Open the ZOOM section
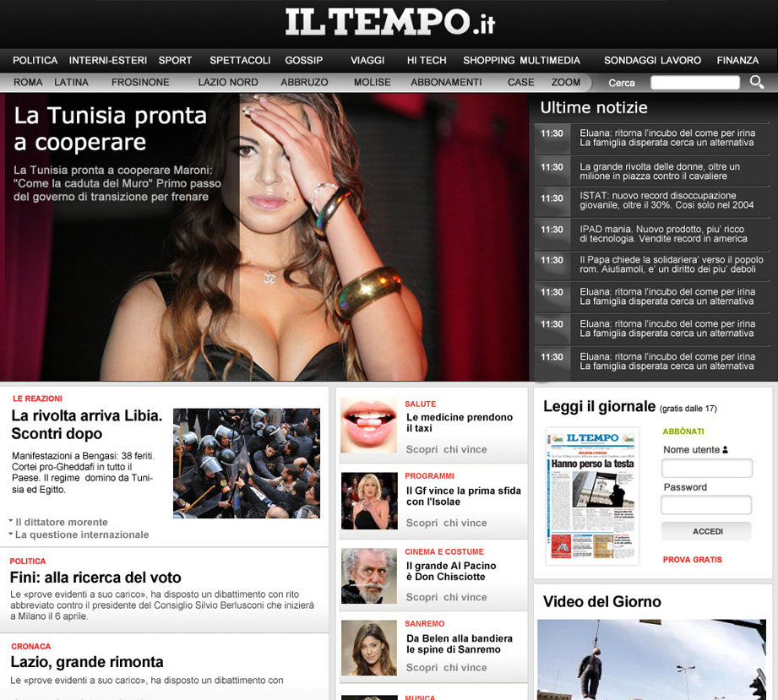778x700 pixels. 566,83
